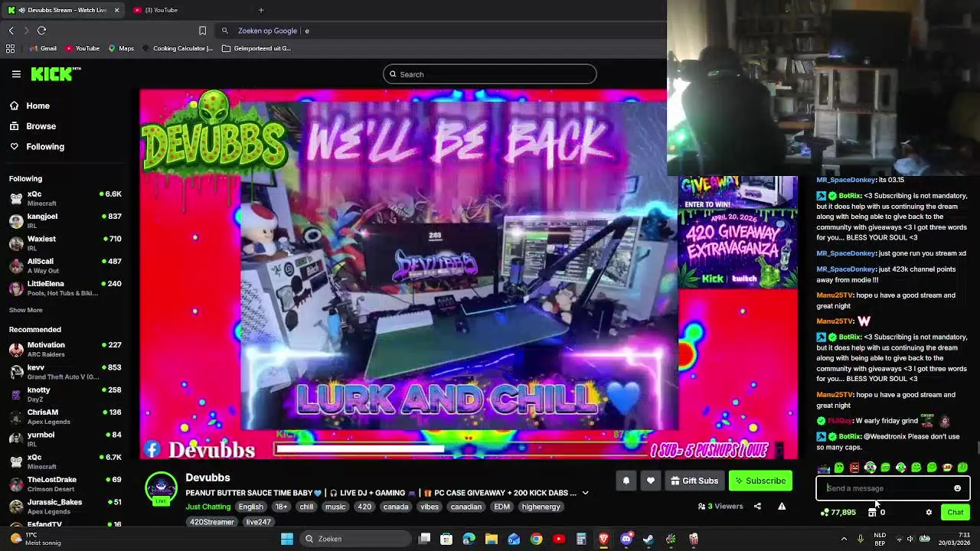980x551 pixels.
Task: Click the green Subscribe button
Action: tap(760, 481)
